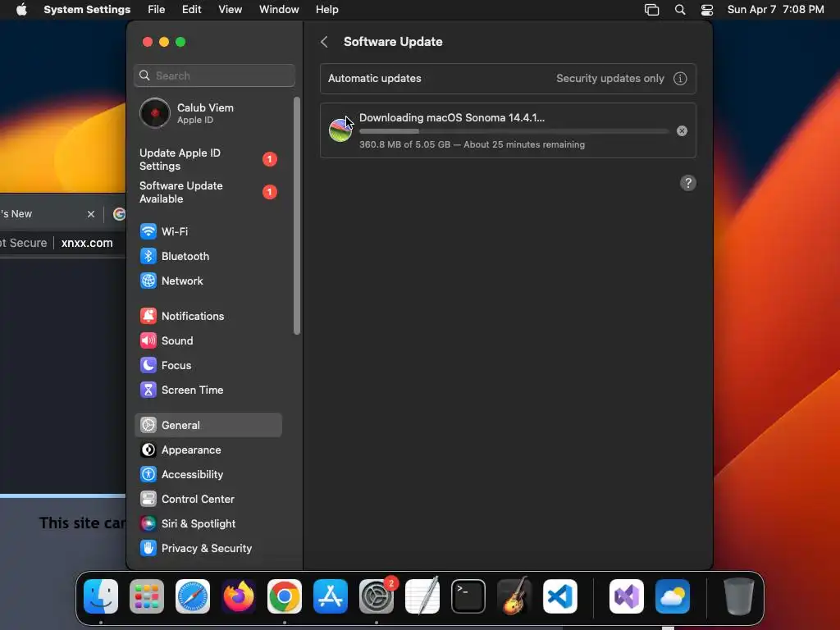This screenshot has width=840, height=630.
Task: Open Update Apple ID Settings
Action: point(208,160)
